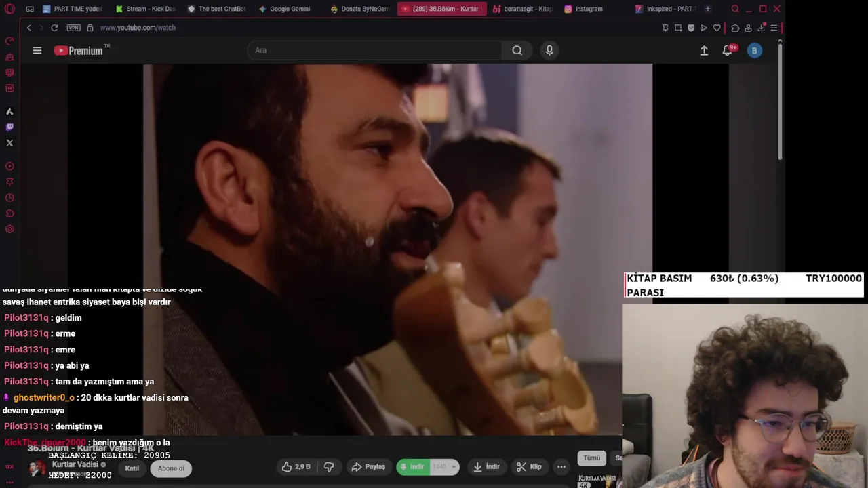Reload the page with the refresh icon
Image resolution: width=868 pixels, height=488 pixels.
coord(54,28)
